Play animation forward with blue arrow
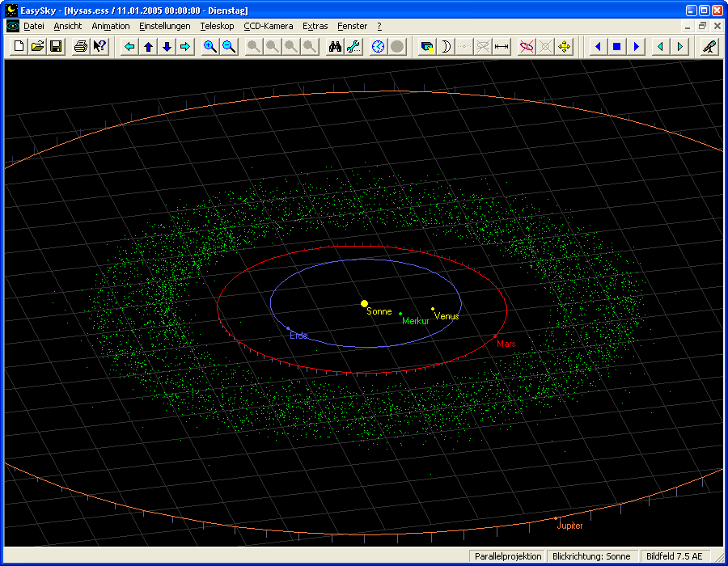 click(636, 47)
